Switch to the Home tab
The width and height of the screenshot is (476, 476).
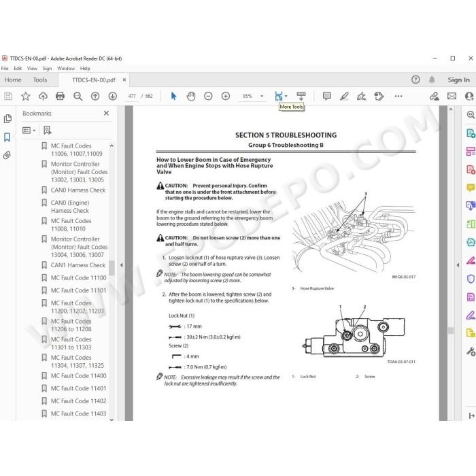click(13, 80)
